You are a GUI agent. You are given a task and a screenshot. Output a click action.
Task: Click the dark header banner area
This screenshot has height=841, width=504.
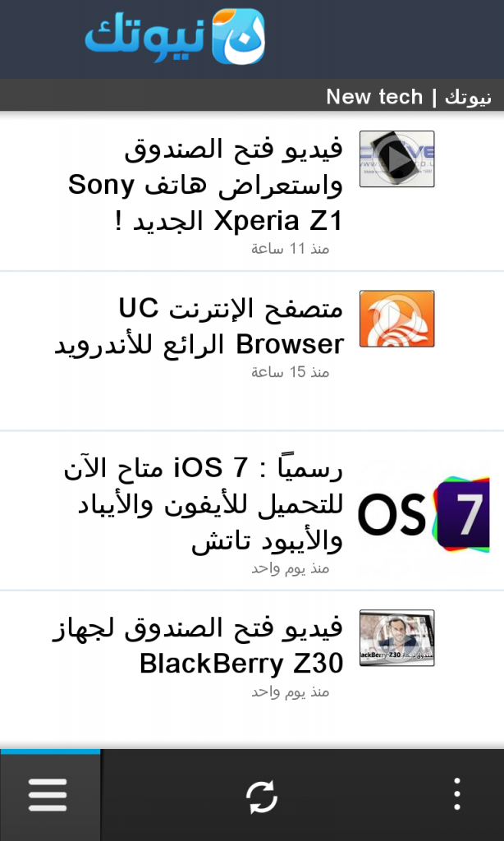(252, 39)
